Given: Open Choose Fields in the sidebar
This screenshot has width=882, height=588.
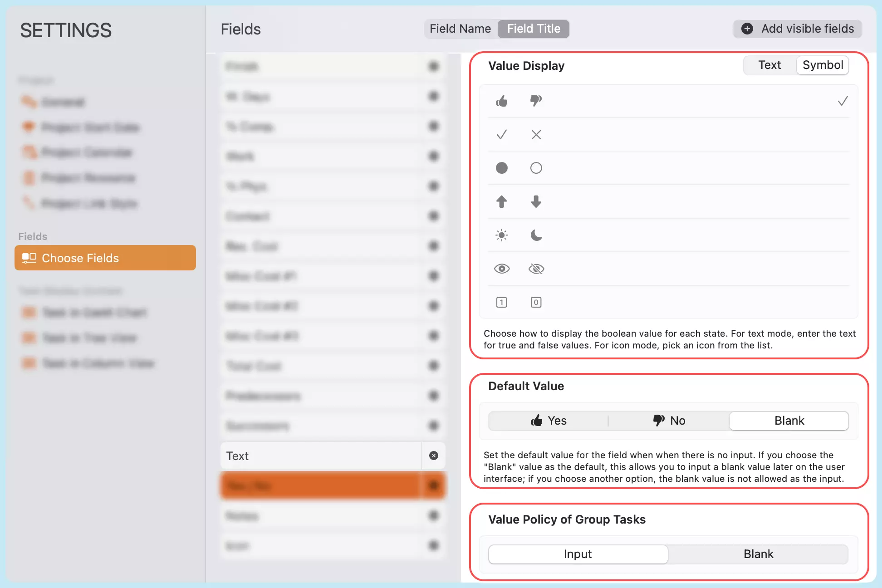Looking at the screenshot, I should pyautogui.click(x=105, y=258).
